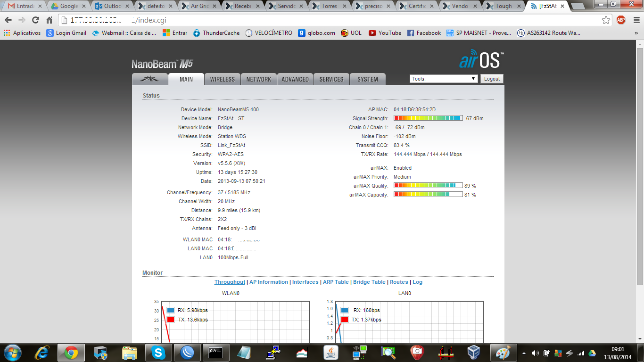
Task: Bookmark this page with the star icon
Action: (606, 20)
